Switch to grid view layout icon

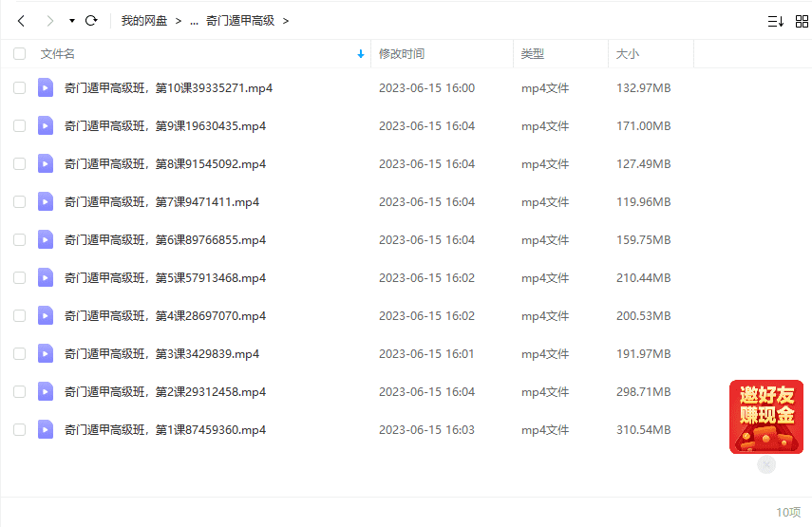[802, 21]
